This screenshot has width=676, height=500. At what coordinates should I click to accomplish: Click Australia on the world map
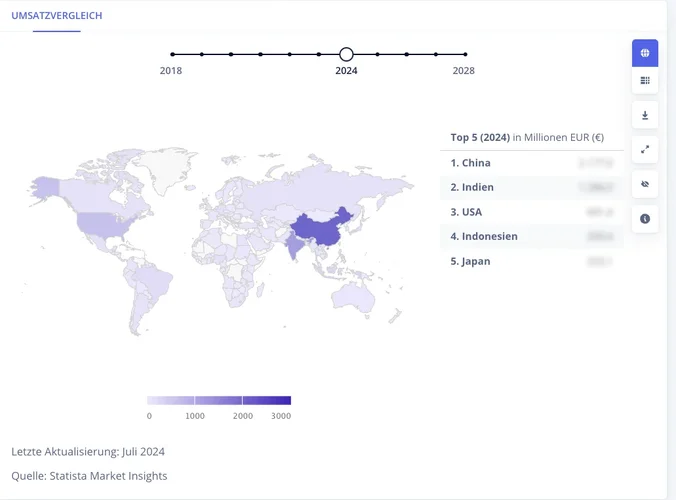[353, 294]
